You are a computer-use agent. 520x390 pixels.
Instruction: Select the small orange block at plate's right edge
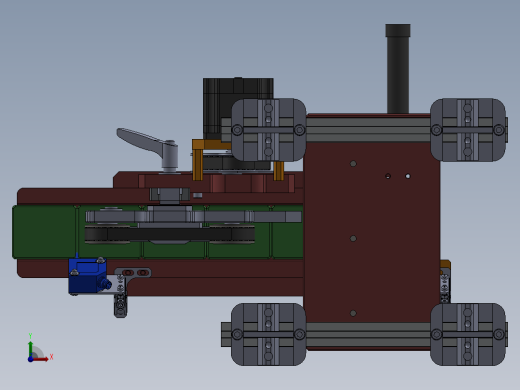pyautogui.click(x=445, y=265)
